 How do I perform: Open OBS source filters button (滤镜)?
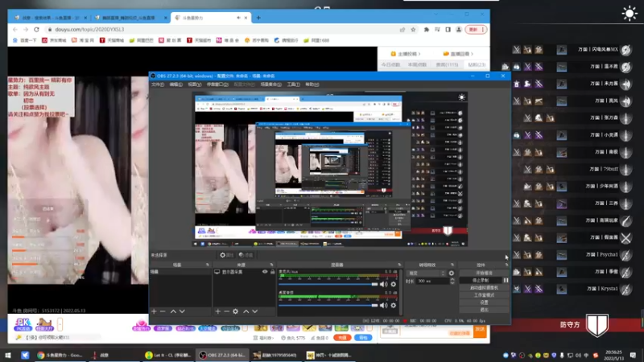[x=246, y=255]
